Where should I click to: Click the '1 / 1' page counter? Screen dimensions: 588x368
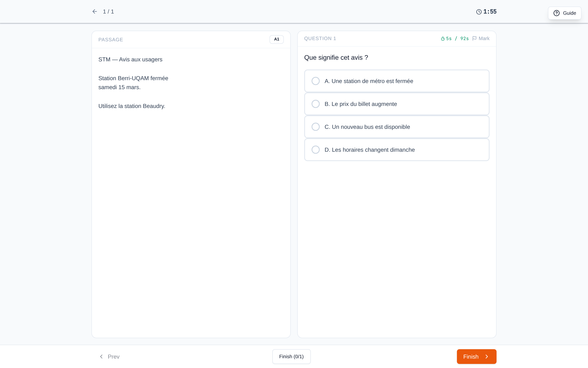[108, 12]
